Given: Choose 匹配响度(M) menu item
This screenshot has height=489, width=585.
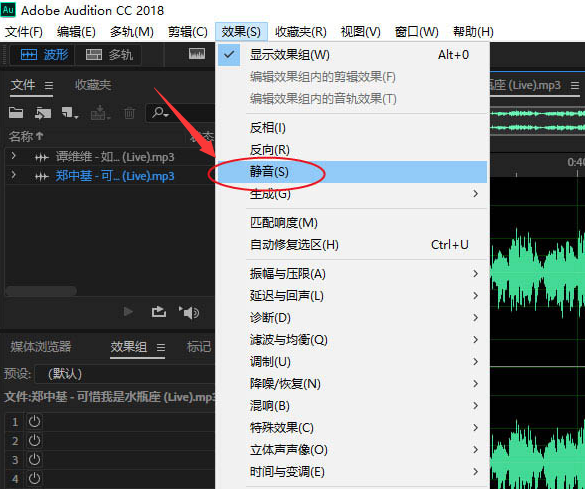Looking at the screenshot, I should (352, 223).
